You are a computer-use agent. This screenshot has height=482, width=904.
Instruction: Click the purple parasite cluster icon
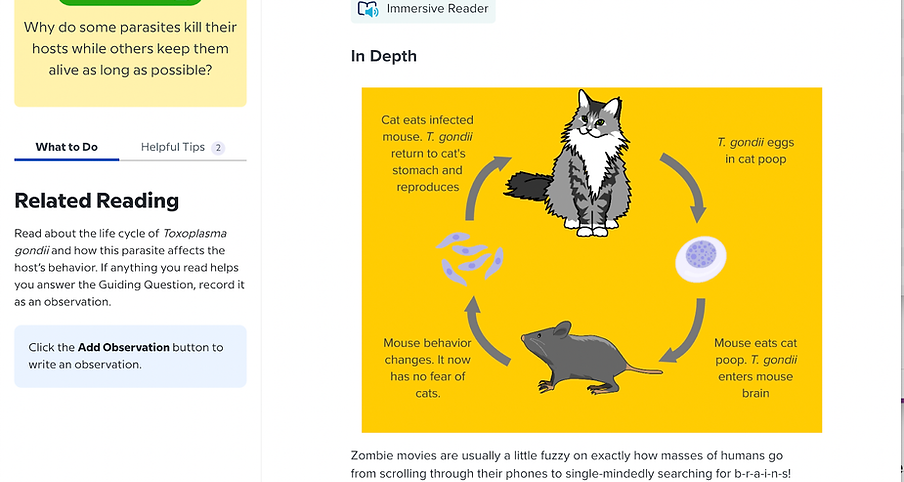pyautogui.click(x=470, y=258)
